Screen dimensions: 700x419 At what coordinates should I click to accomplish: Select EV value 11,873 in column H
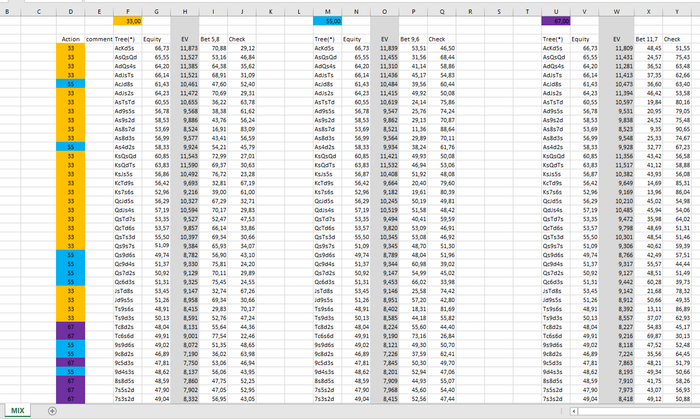pos(185,48)
